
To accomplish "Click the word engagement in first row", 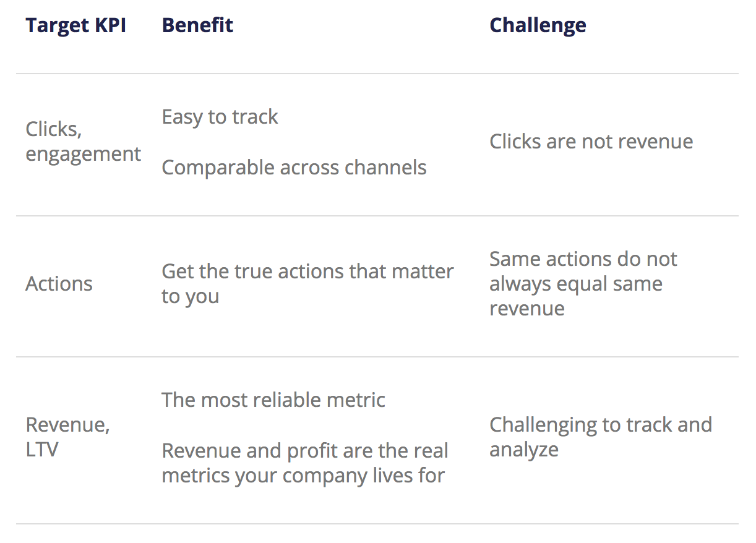I will point(84,155).
